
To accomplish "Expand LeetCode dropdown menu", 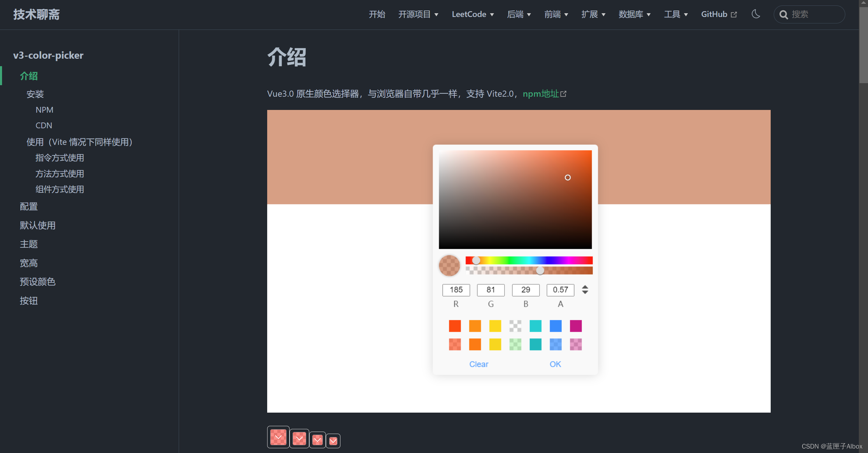I will coord(473,14).
